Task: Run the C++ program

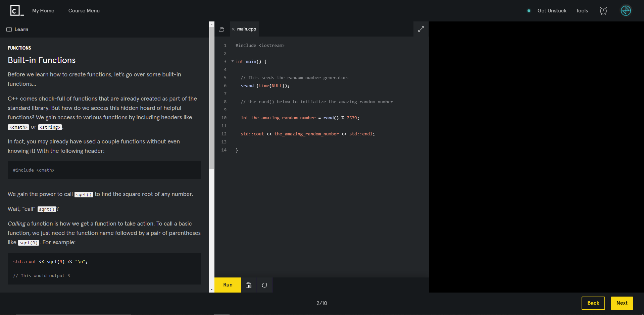Action: click(x=228, y=285)
